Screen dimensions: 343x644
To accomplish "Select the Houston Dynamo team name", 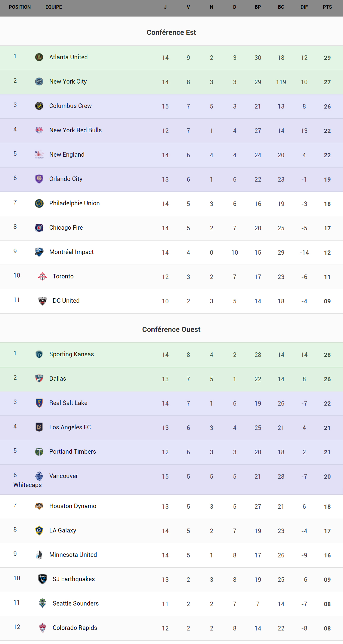I will pos(73,506).
